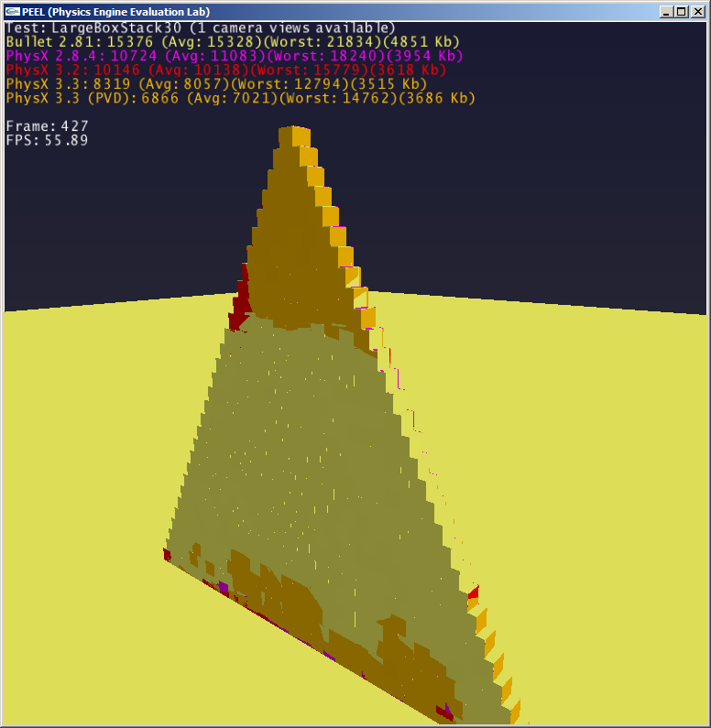This screenshot has width=711, height=728.
Task: Maximize the PEEL window
Action: coord(682,12)
